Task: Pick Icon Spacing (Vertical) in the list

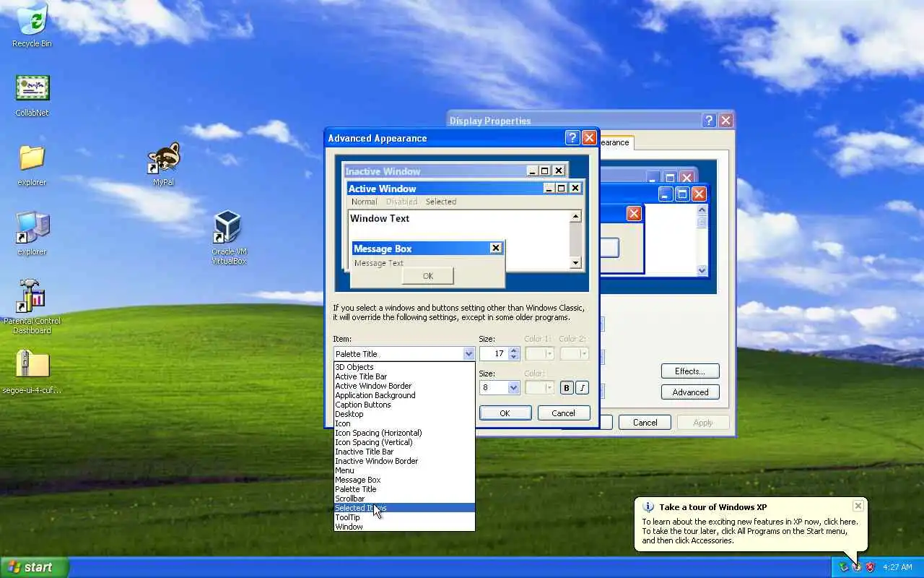Action: coord(404,442)
